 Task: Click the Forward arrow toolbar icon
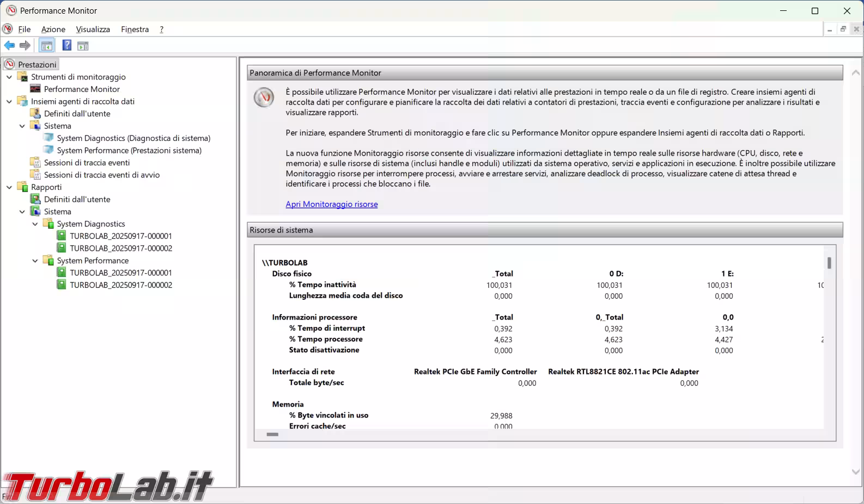click(25, 46)
